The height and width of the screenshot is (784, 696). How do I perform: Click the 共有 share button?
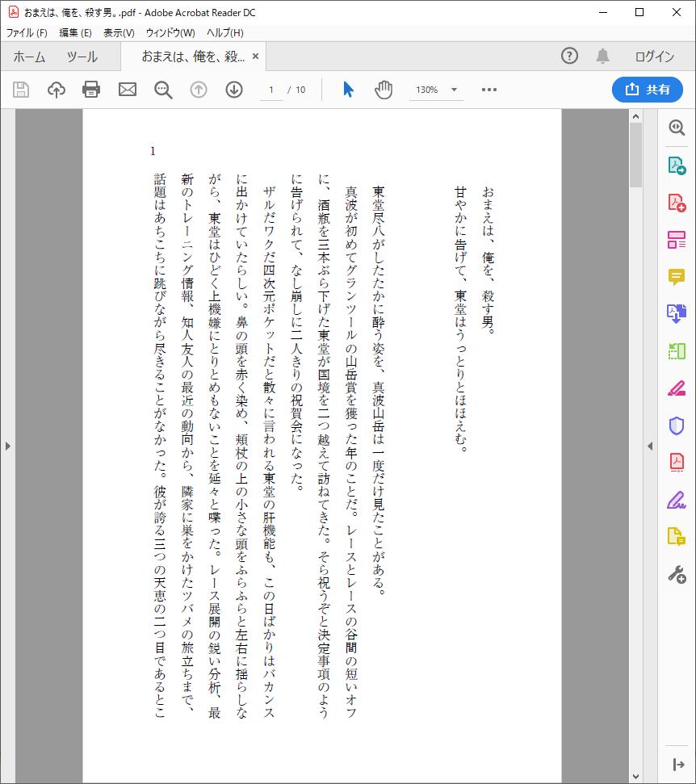coord(648,90)
